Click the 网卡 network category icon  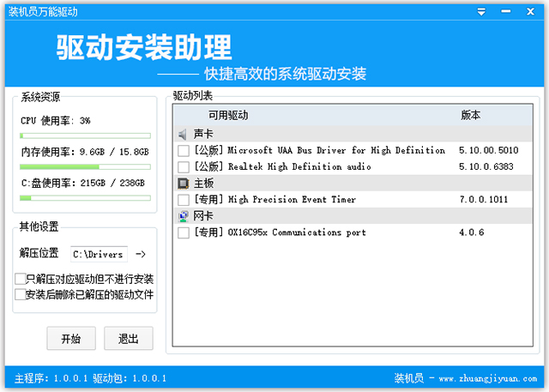coord(183,216)
